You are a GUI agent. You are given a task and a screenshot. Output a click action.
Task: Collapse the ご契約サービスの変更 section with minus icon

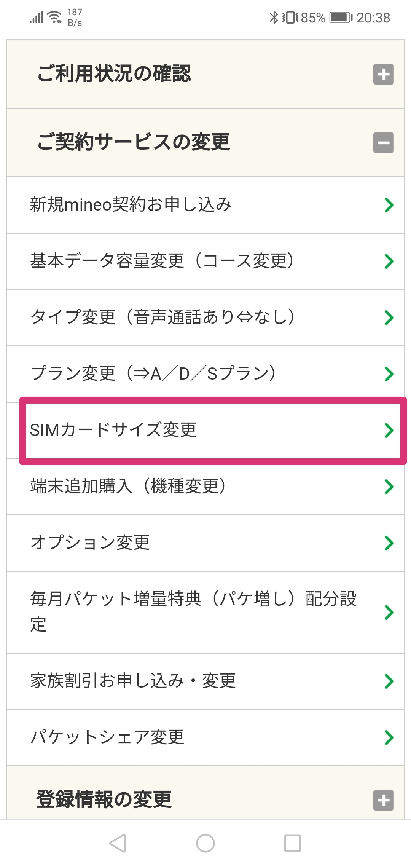(383, 143)
